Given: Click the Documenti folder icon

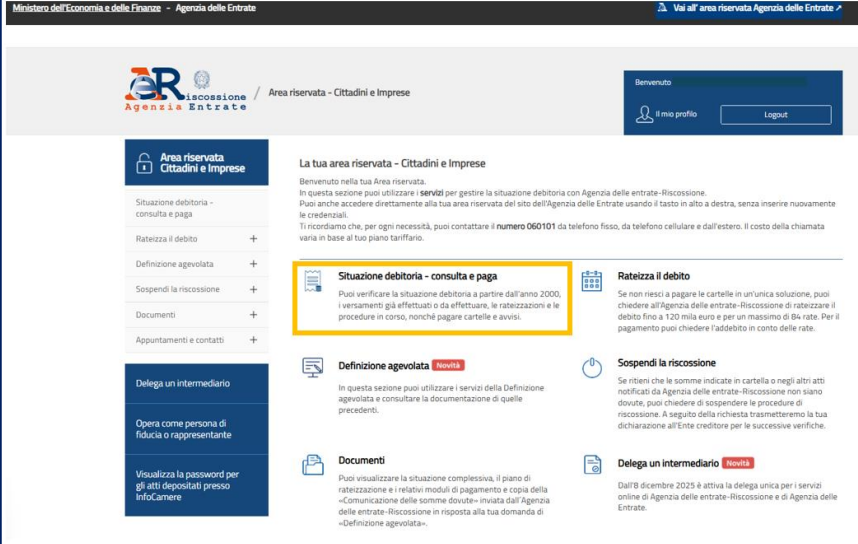Looking at the screenshot, I should (x=314, y=466).
